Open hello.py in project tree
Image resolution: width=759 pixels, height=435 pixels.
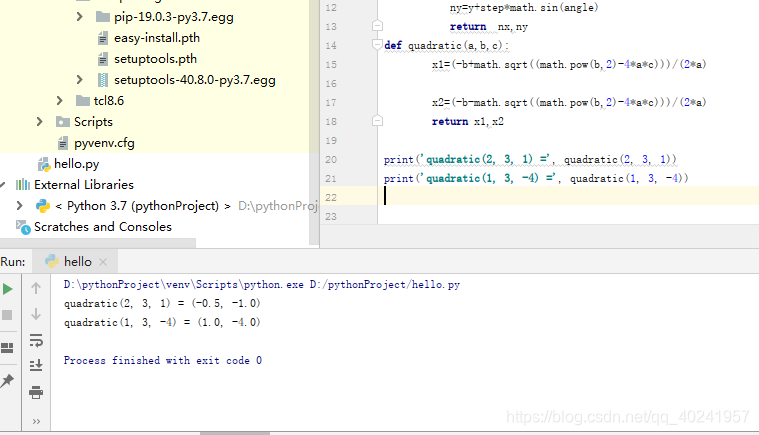(76, 164)
